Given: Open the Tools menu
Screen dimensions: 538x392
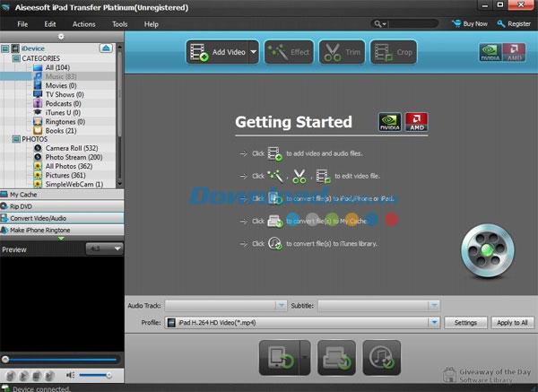Looking at the screenshot, I should tap(119, 24).
